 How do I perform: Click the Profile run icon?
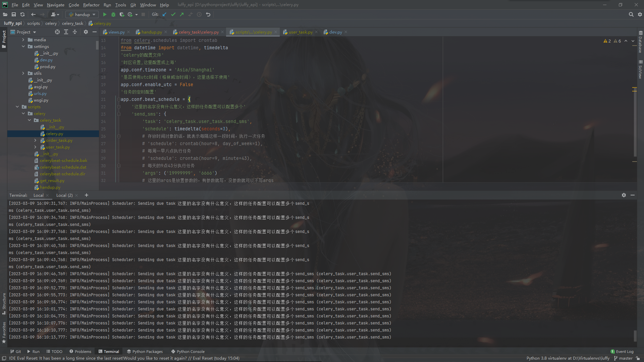(x=130, y=14)
